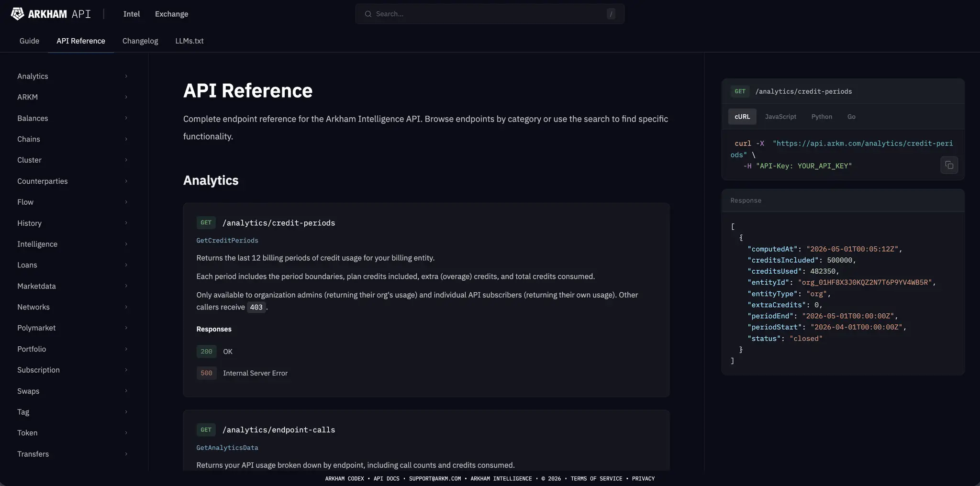
Task: Click the GetCreditPeriods operation name
Action: pos(227,241)
